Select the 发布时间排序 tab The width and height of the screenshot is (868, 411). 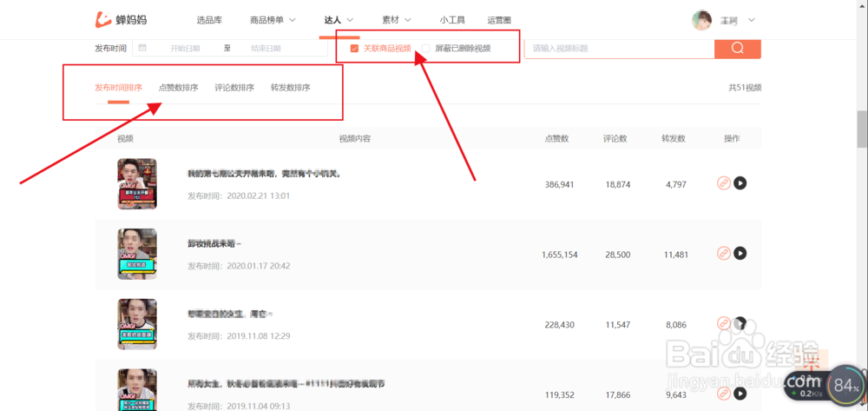[x=118, y=88]
